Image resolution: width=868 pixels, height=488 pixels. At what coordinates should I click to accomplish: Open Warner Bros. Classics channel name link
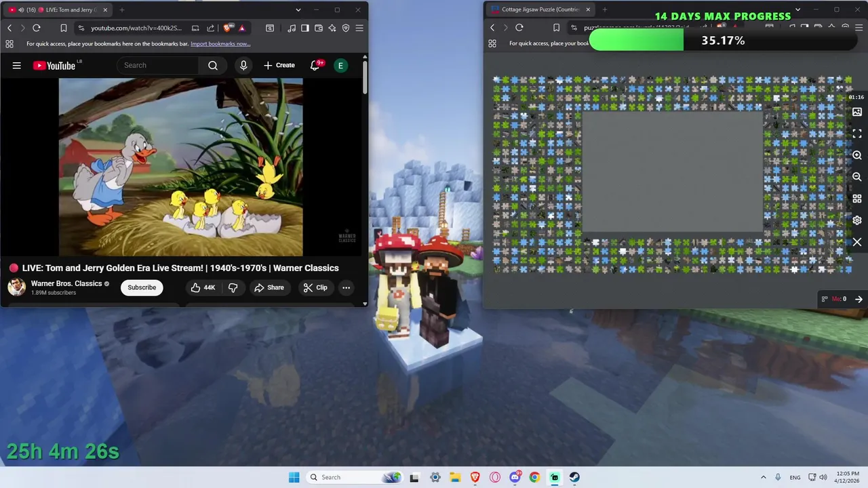point(66,283)
